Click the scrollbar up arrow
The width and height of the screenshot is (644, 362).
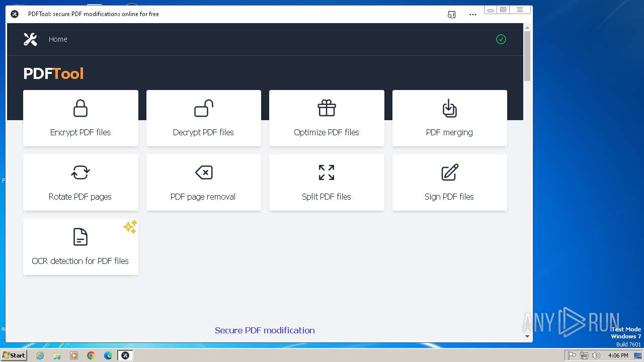tap(527, 27)
